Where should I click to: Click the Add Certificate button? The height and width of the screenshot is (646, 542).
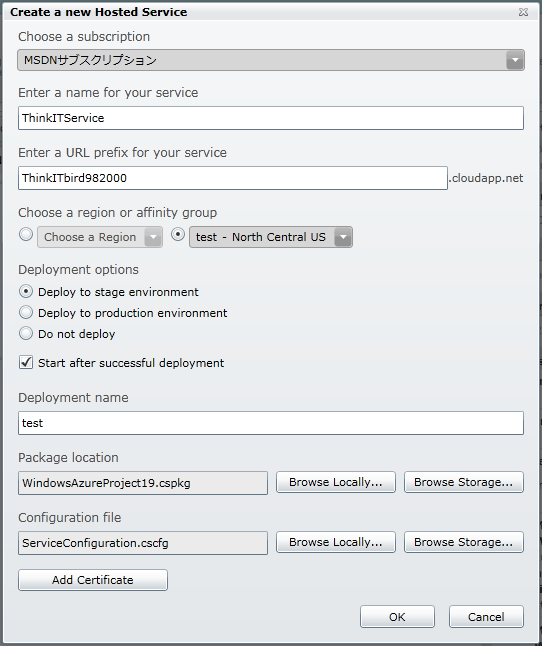93,580
